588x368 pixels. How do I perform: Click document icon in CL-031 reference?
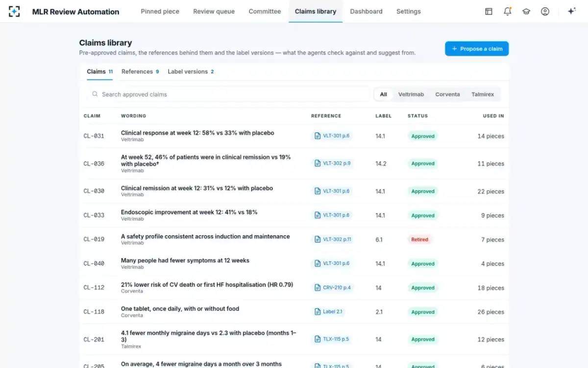[318, 136]
